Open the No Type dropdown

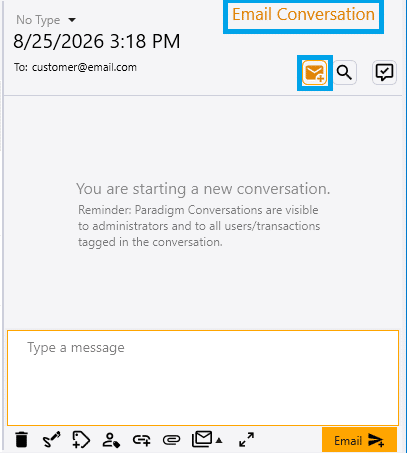pyautogui.click(x=46, y=20)
